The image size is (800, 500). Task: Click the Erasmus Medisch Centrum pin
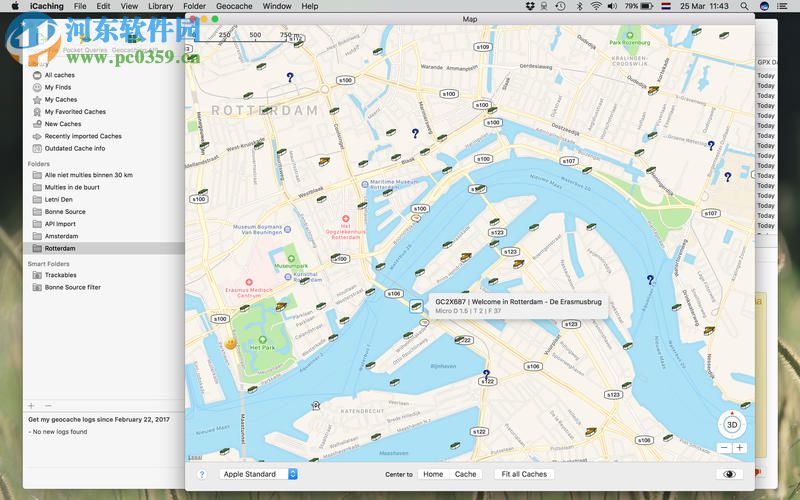click(x=249, y=282)
